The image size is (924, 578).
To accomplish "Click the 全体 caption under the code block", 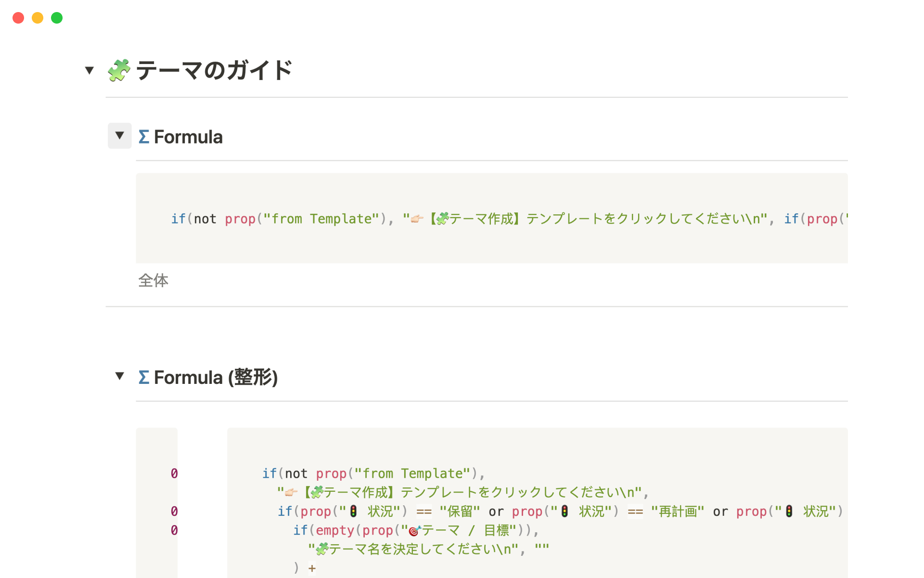I will tap(153, 280).
